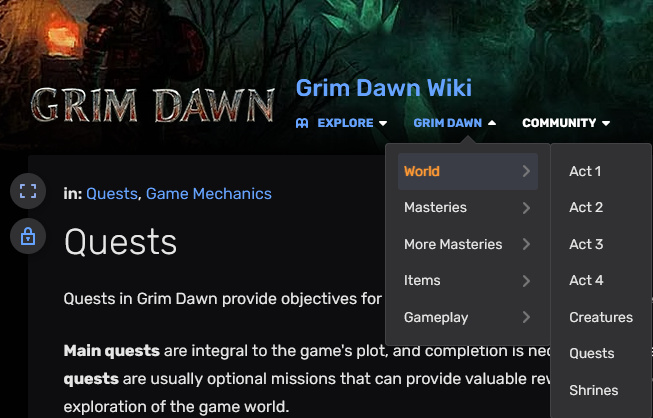Open the Community dropdown
The height and width of the screenshot is (418, 653).
pyautogui.click(x=566, y=123)
